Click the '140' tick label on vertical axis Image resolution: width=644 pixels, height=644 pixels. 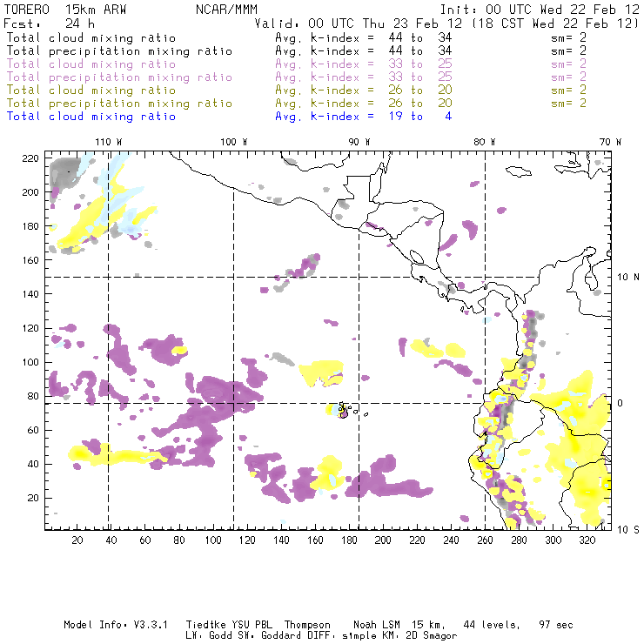click(x=30, y=294)
